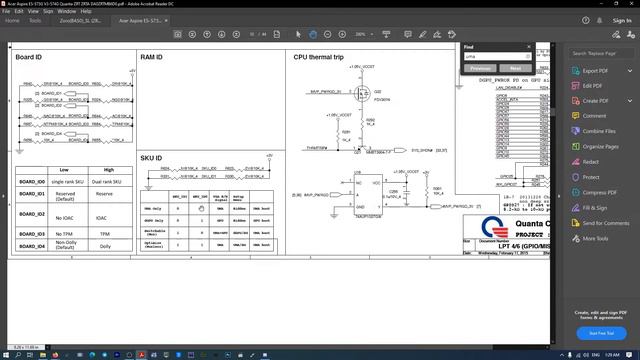
Task: Click the page number field
Action: [x=252, y=35]
